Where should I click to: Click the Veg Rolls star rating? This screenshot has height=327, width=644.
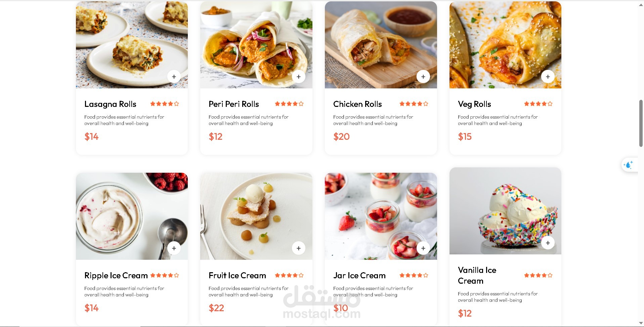point(538,104)
